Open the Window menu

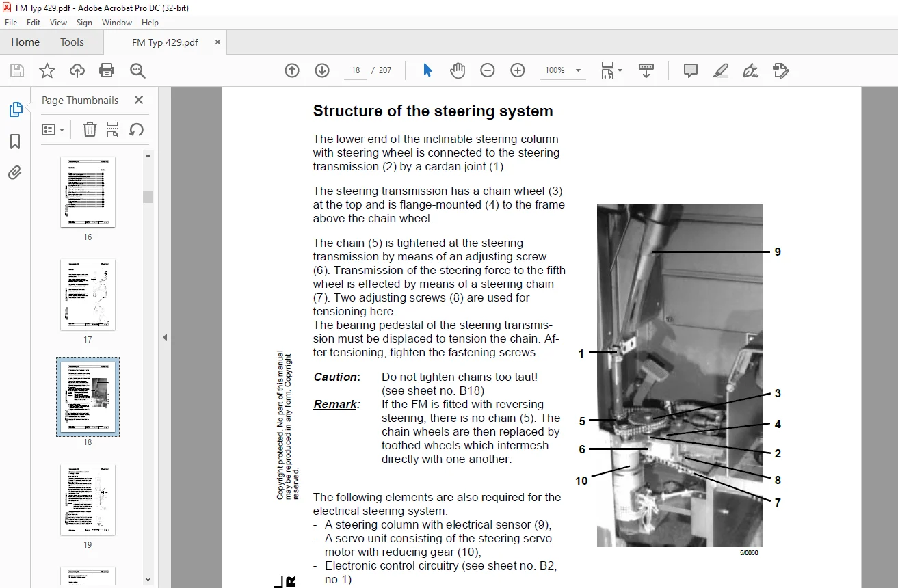click(x=117, y=23)
